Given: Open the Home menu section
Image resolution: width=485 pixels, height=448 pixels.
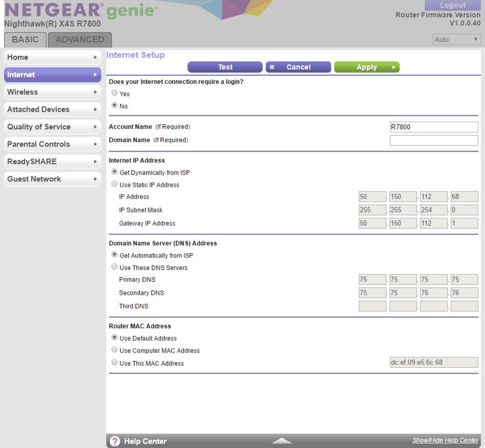Looking at the screenshot, I should [x=53, y=57].
